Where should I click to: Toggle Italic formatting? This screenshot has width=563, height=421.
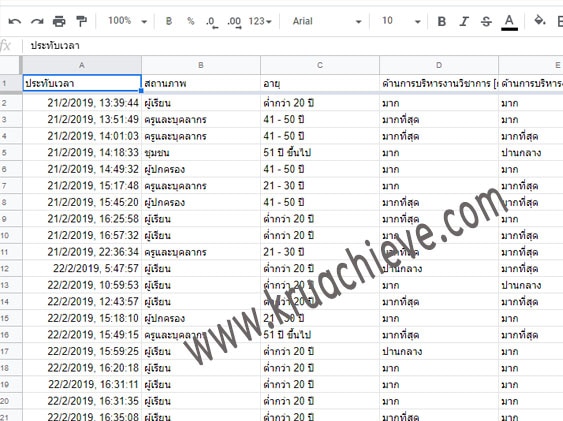click(464, 22)
